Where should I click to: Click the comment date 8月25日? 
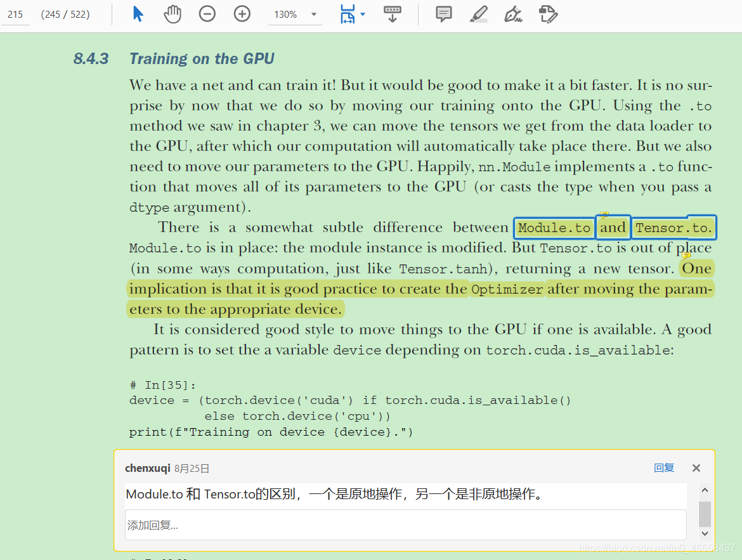[x=192, y=469]
